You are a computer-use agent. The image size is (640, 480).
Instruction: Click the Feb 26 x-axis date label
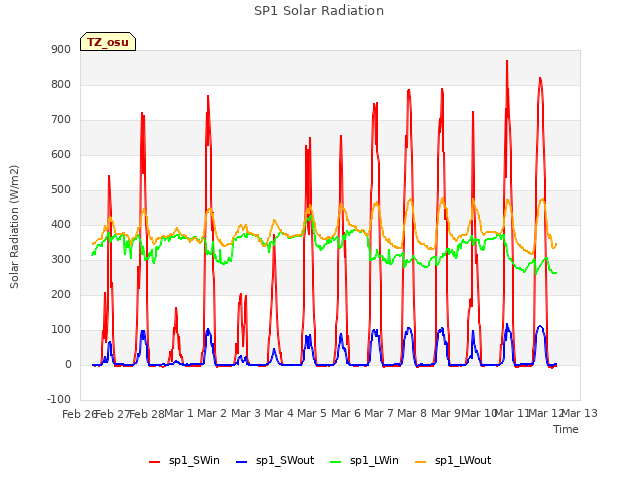79,414
